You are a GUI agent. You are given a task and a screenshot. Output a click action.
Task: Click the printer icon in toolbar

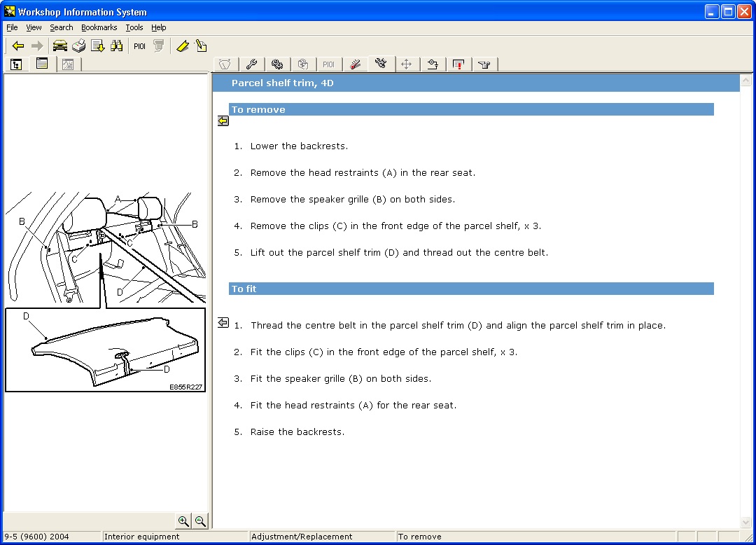point(78,46)
